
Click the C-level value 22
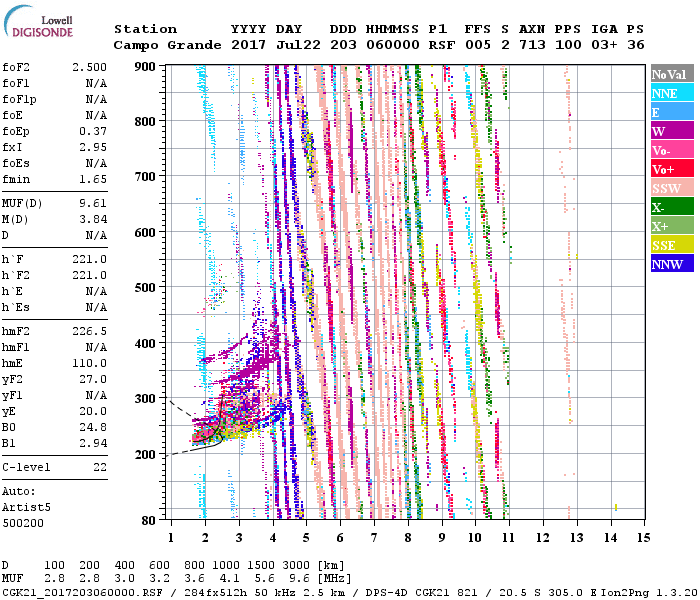100,467
